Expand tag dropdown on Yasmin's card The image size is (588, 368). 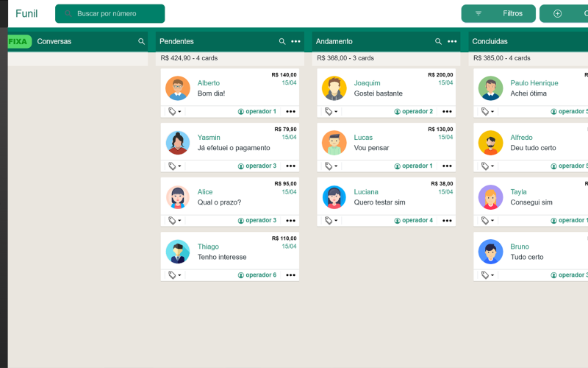point(174,166)
